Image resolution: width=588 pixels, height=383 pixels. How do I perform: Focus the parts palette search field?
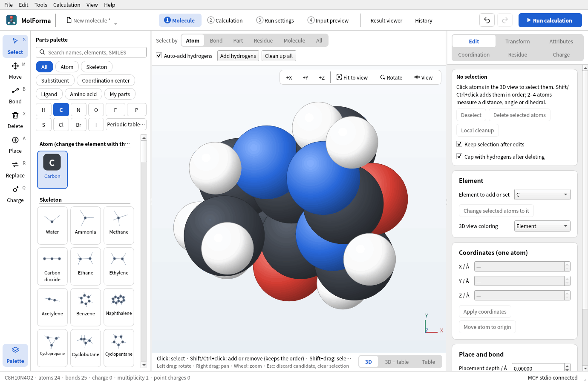[91, 52]
